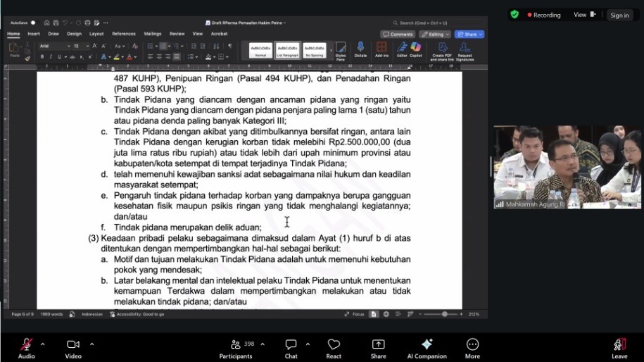Open Copilot in Word ribbon
This screenshot has height=362, width=644.
tap(416, 49)
